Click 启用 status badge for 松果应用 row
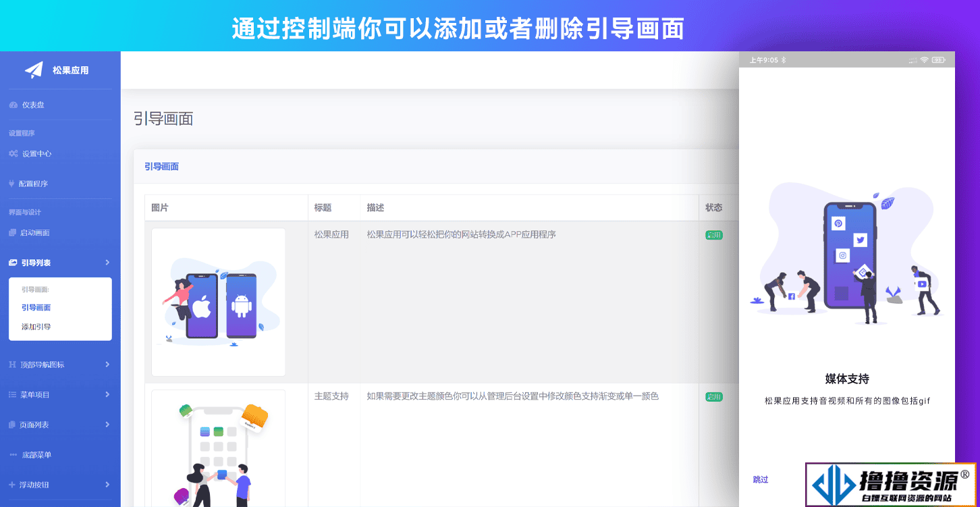 714,235
